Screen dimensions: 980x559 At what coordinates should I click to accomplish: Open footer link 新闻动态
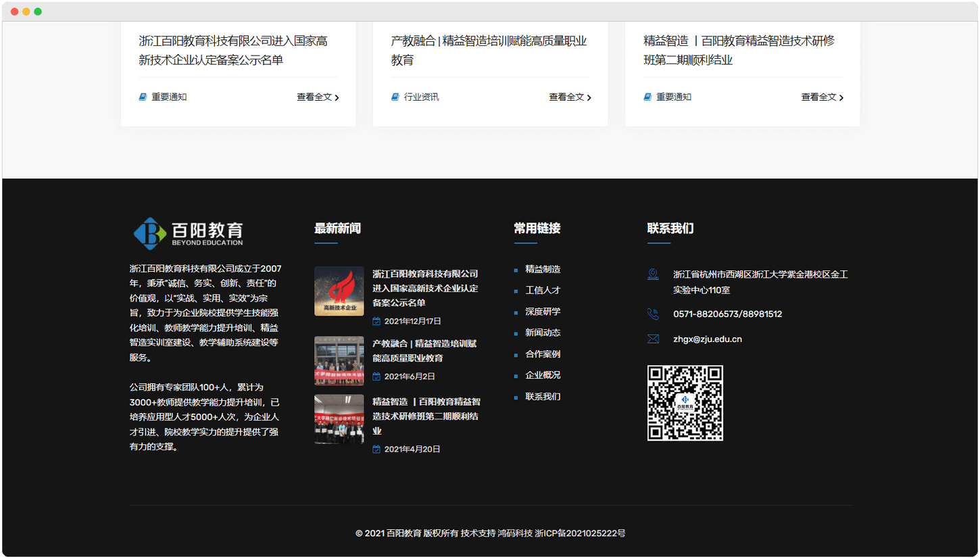point(543,333)
